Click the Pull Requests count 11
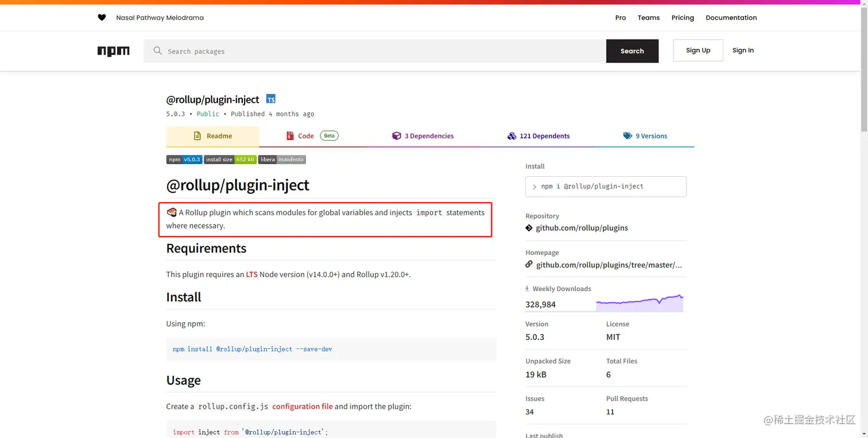Image resolution: width=868 pixels, height=438 pixels. tap(610, 412)
